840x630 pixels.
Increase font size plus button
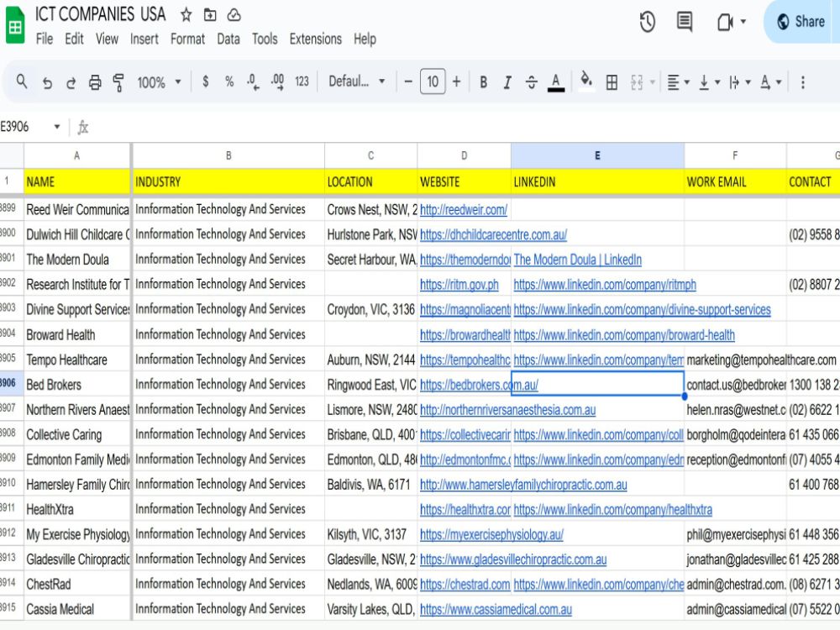456,82
